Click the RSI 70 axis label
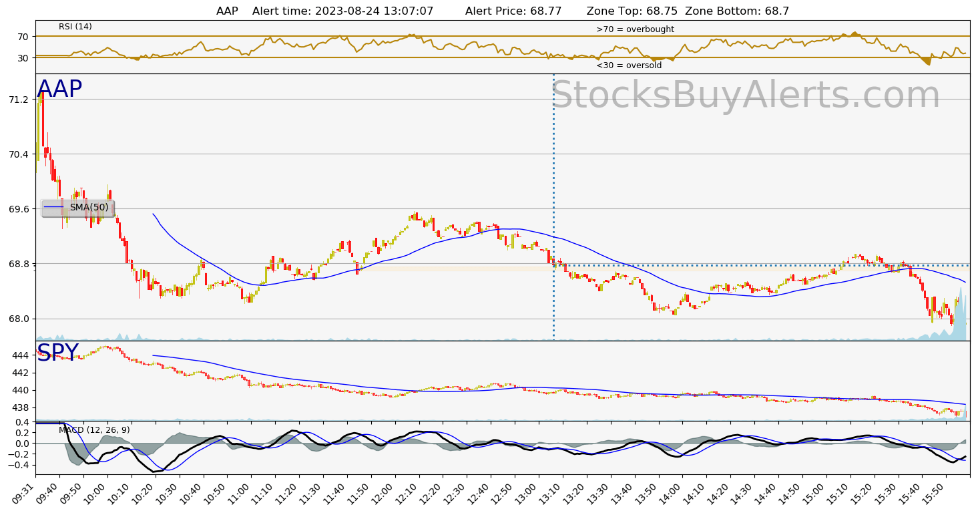The image size is (980, 513). pos(23,36)
